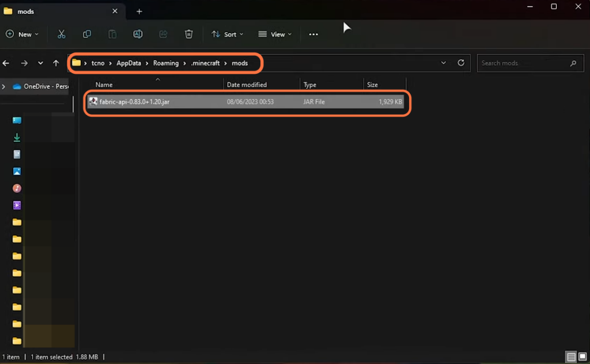Screen dimensions: 590x364
Task: Switch to details view in status bar
Action: point(571,357)
